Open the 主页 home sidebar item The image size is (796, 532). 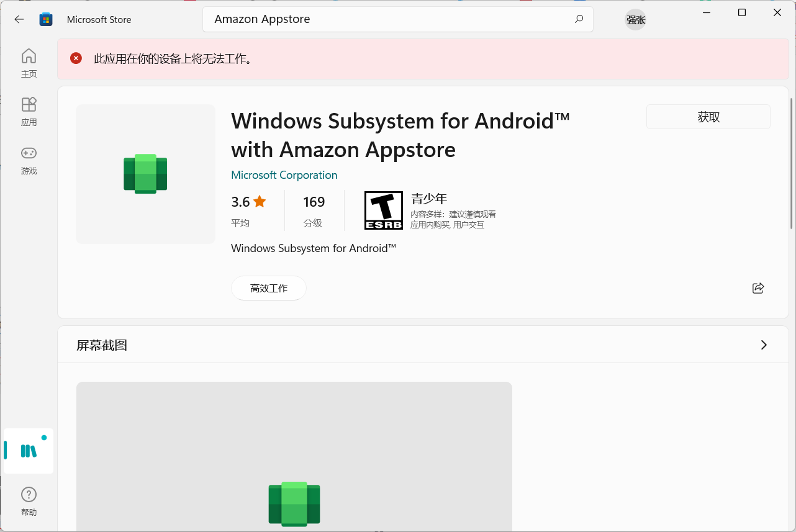click(x=29, y=64)
